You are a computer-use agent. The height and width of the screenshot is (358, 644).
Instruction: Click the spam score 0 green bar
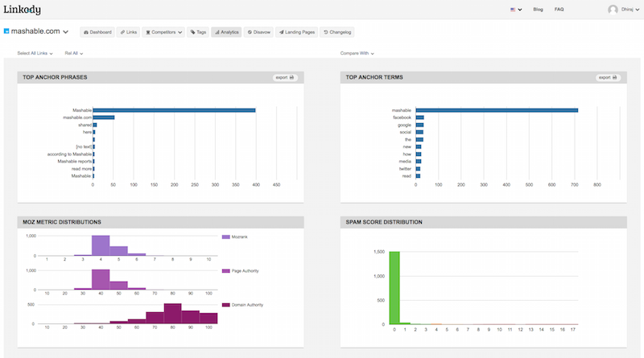394,288
